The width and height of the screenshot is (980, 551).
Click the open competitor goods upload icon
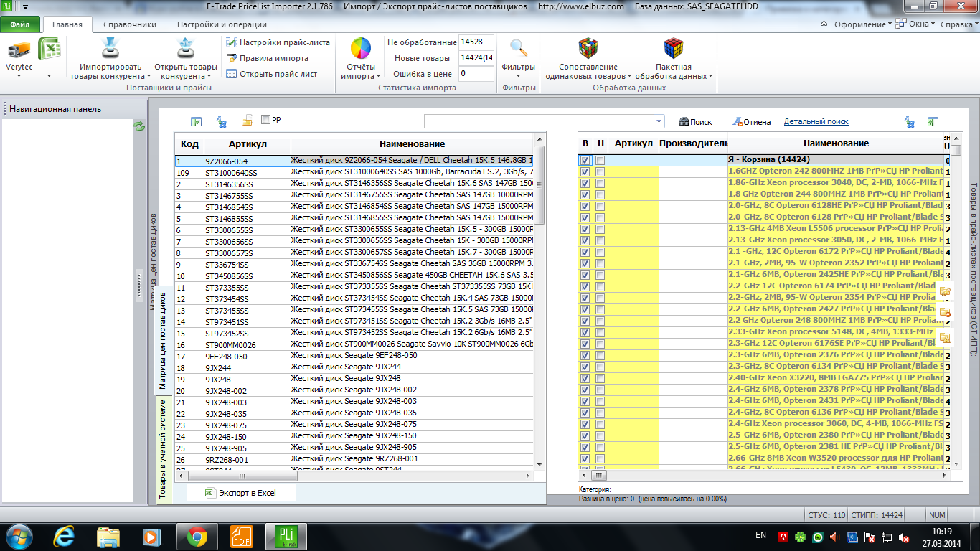click(185, 49)
